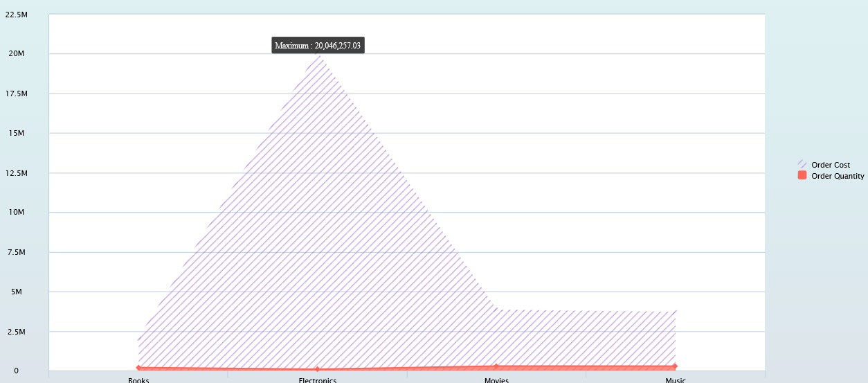The image size is (868, 383).
Task: Select the Books category axis label
Action: [x=138, y=380]
